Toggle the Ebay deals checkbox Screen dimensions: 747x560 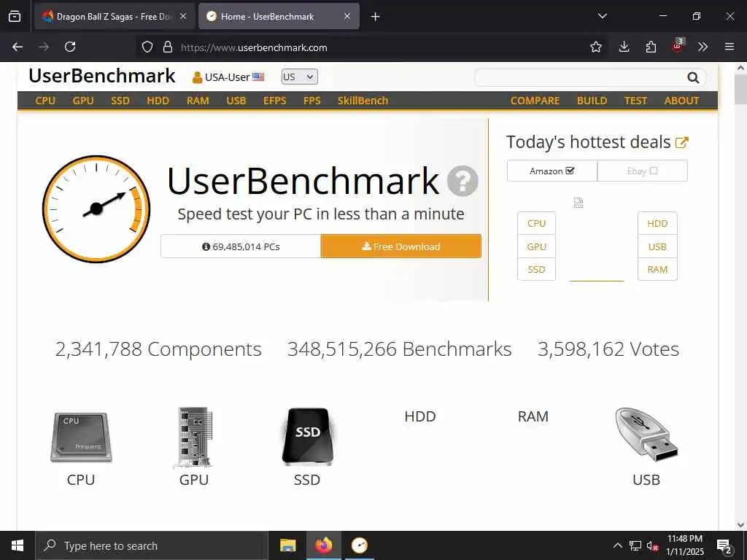pos(654,171)
